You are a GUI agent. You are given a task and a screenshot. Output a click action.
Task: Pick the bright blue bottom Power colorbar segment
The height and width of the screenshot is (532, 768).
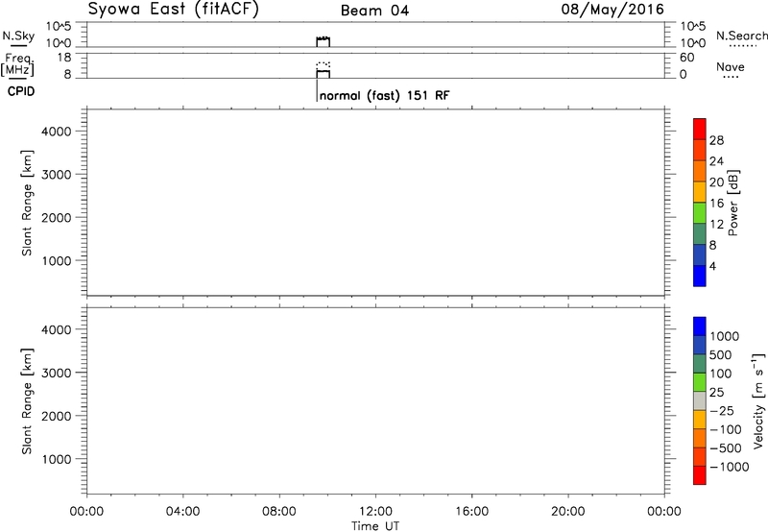click(x=700, y=276)
